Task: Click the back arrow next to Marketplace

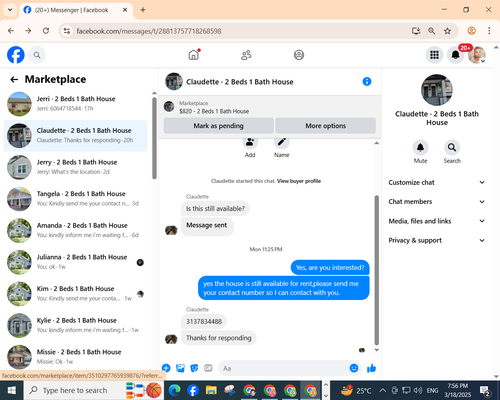Action: (14, 79)
